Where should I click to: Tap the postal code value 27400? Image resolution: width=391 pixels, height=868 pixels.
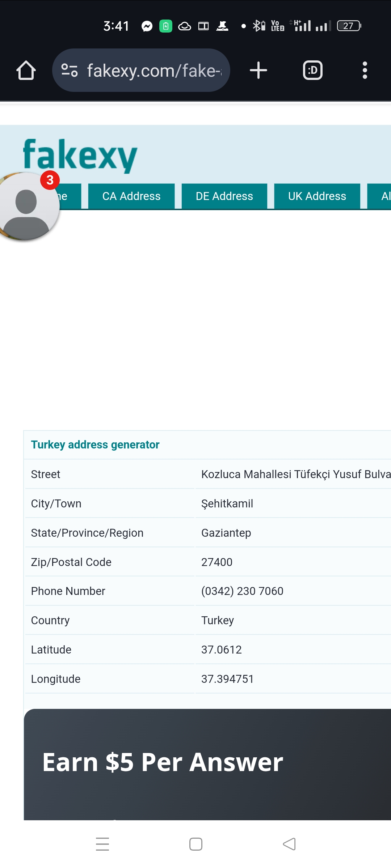[217, 562]
